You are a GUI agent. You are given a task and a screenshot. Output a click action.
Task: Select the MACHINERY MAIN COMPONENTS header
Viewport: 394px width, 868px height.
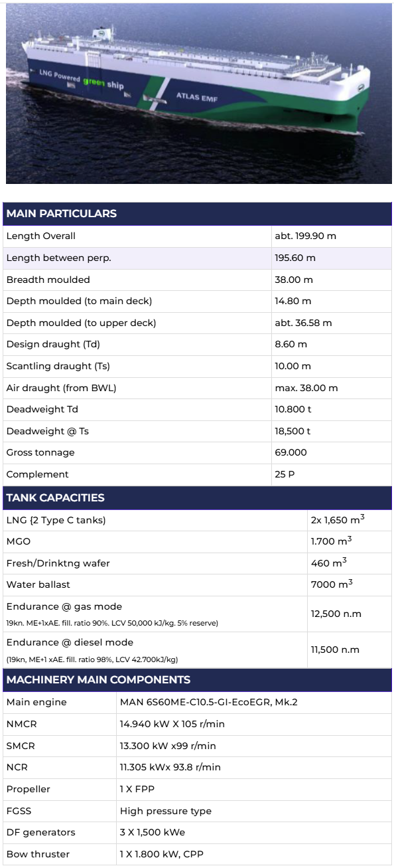pyautogui.click(x=197, y=680)
